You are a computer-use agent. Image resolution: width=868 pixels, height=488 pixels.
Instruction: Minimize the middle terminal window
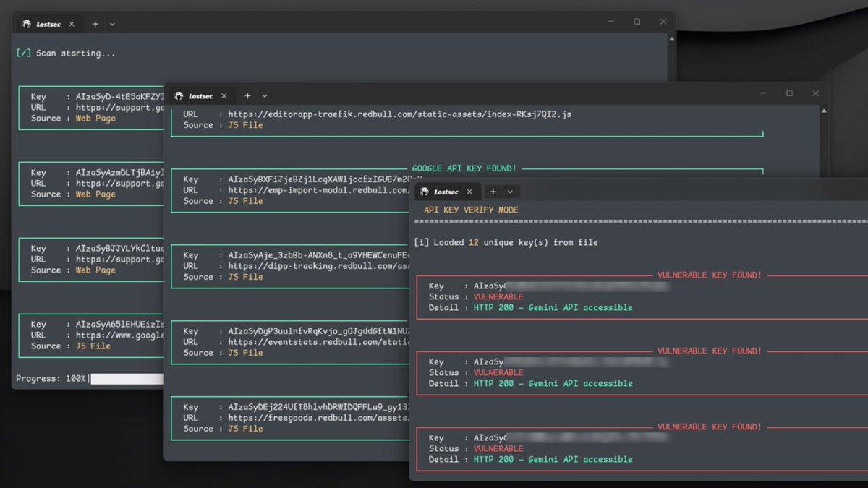point(764,93)
